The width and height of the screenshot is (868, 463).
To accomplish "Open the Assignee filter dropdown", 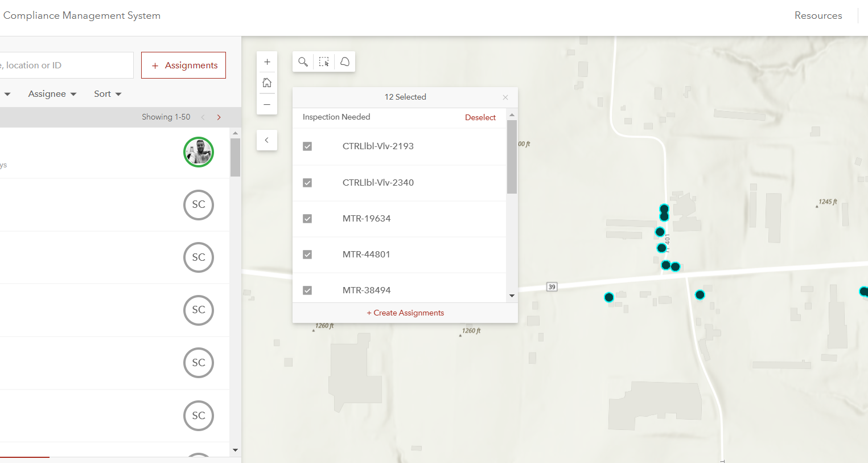I will pos(52,94).
